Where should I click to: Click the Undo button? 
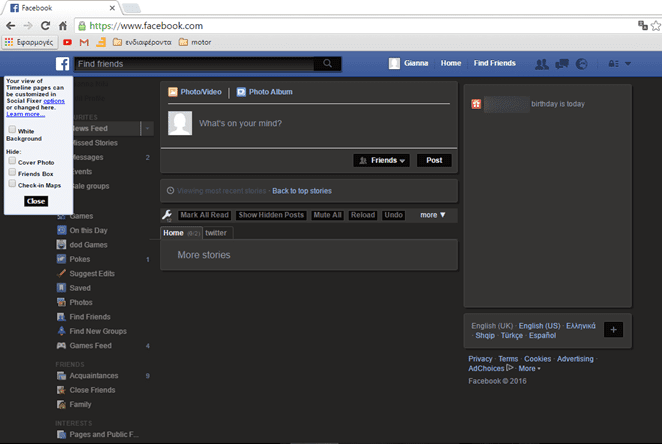coord(393,215)
